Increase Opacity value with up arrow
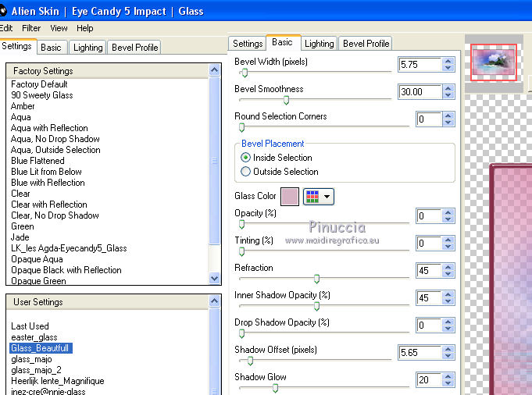Image resolution: width=532 pixels, height=395 pixels. point(448,213)
